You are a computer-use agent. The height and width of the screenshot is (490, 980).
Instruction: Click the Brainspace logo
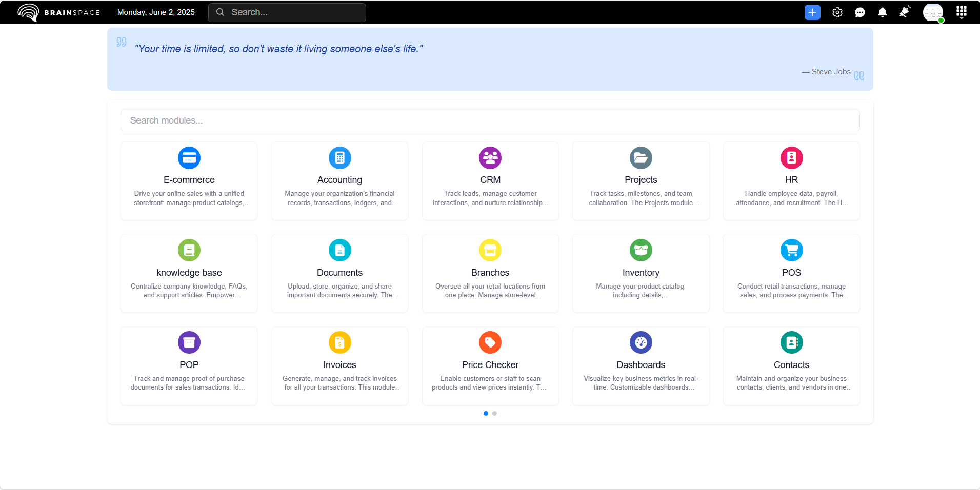point(58,12)
